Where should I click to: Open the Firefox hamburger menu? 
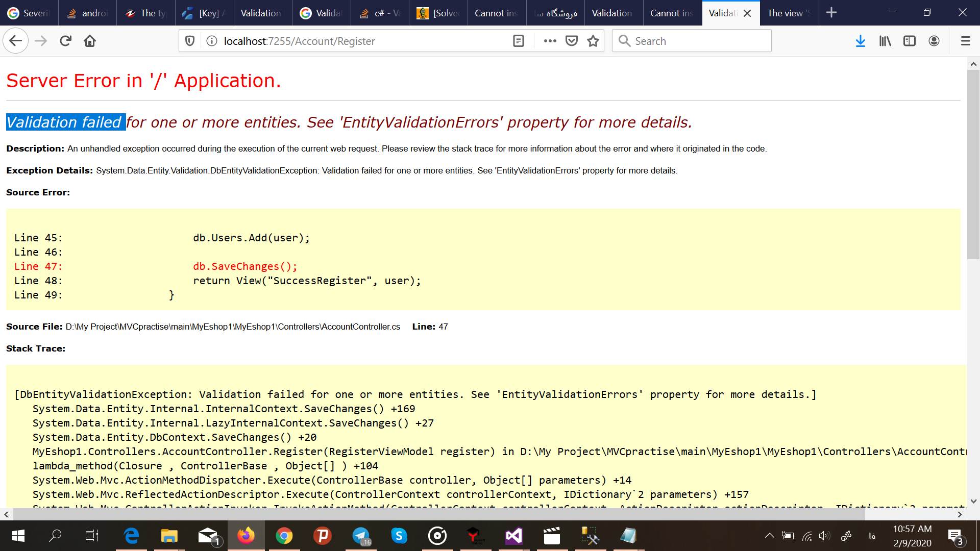pyautogui.click(x=965, y=41)
